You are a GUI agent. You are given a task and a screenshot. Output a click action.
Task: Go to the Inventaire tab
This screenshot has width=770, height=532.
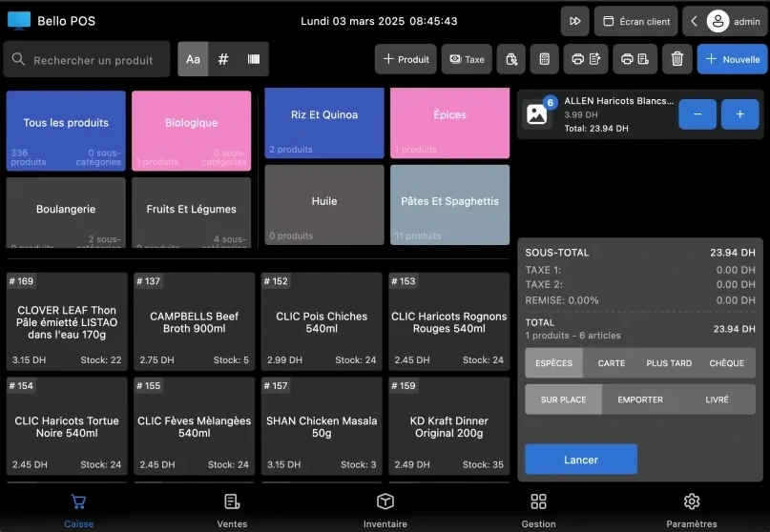pos(385,510)
